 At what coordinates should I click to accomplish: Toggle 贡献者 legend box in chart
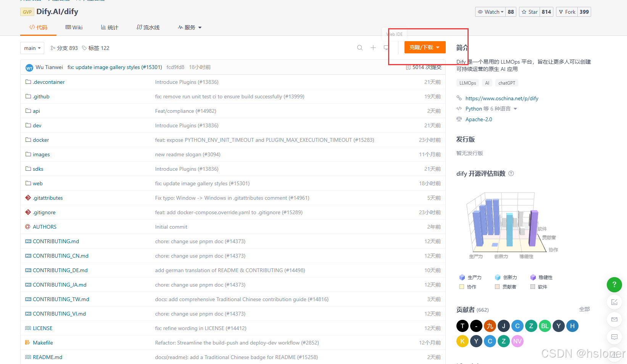point(497,287)
